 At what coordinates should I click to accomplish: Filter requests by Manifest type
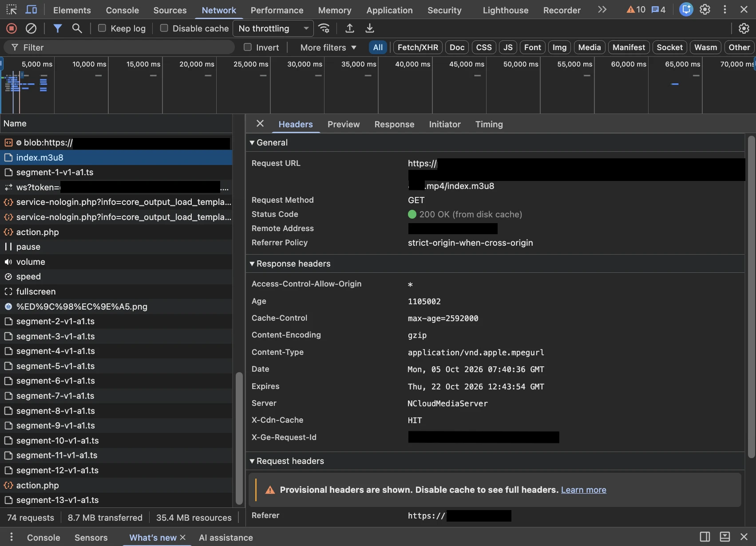(x=629, y=47)
